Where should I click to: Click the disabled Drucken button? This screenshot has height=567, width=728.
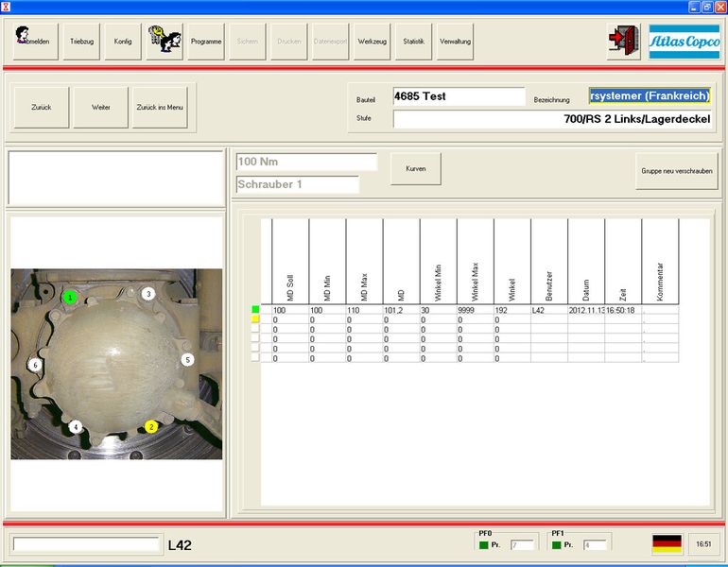click(x=288, y=42)
